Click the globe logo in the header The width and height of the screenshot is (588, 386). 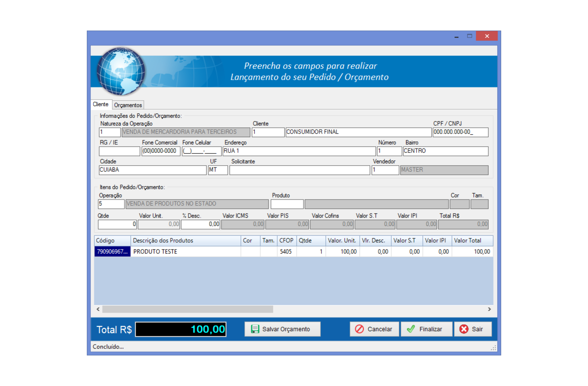pos(121,71)
